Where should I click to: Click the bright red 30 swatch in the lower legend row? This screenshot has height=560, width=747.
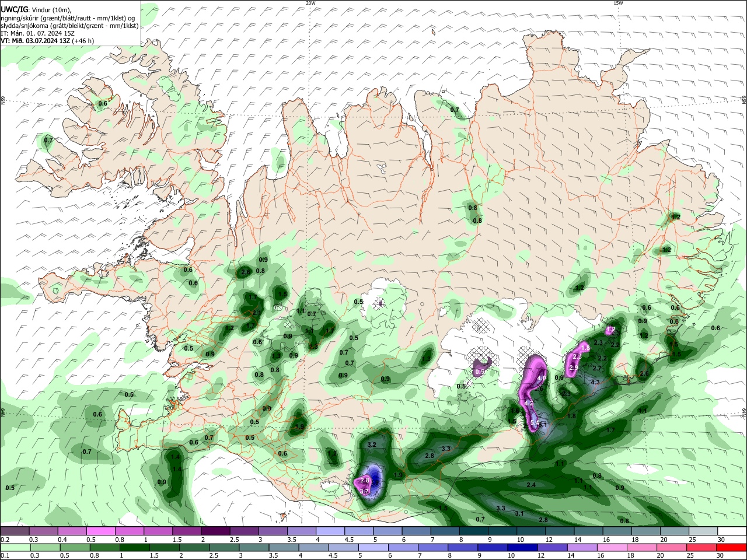(731, 547)
